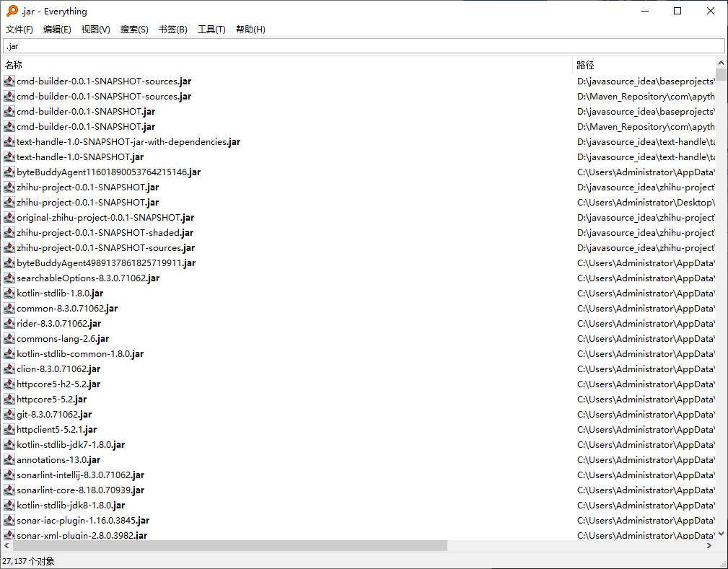Click jar icon of zhihu-project-0.0.1-SNAPSHOT-shaded.jar

coord(9,232)
